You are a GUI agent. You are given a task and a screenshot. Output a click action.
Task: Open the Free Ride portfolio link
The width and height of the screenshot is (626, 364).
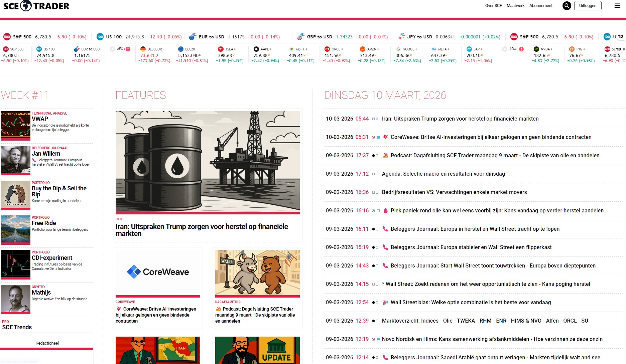tap(44, 223)
